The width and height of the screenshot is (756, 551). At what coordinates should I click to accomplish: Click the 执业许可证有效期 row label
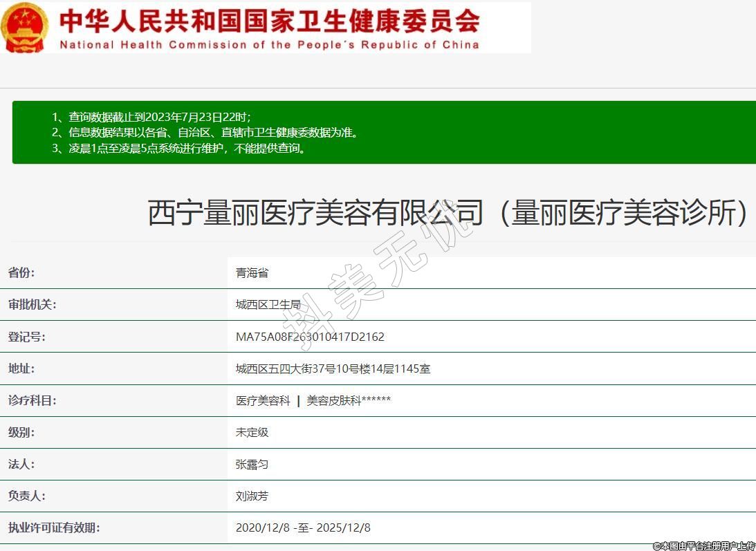54,528
